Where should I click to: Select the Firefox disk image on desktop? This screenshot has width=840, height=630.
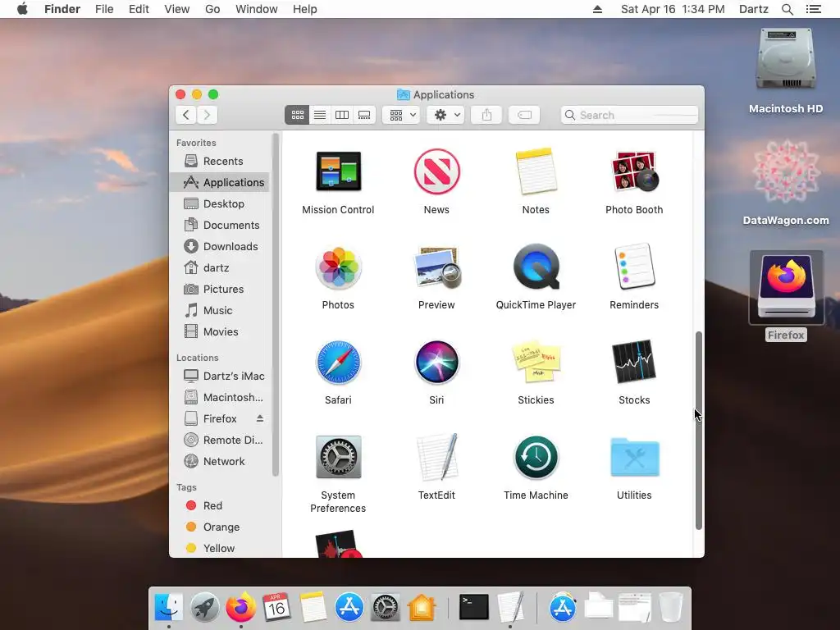(786, 287)
